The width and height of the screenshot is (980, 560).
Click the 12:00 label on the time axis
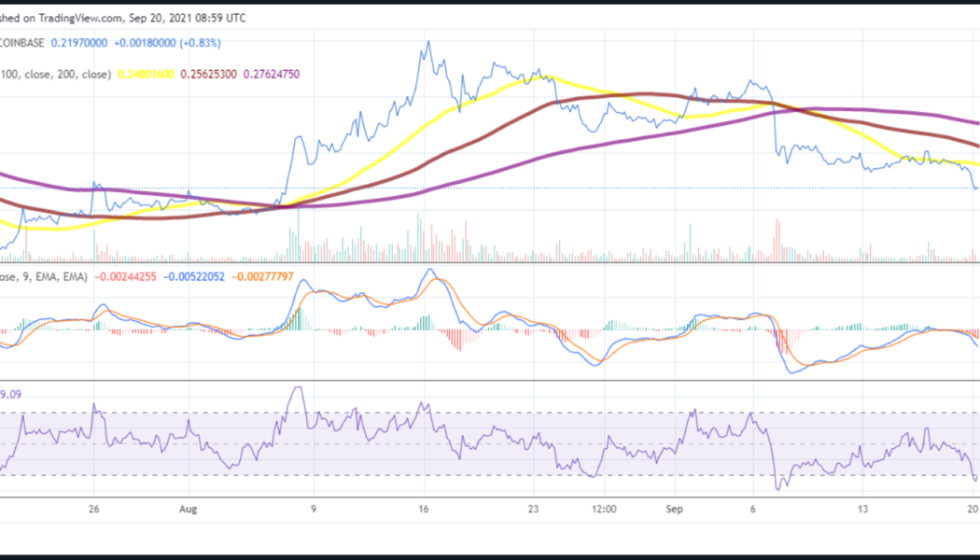(604, 510)
